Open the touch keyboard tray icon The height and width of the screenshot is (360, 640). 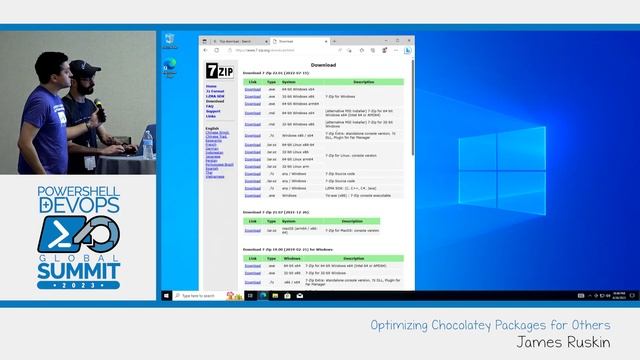[x=581, y=296]
